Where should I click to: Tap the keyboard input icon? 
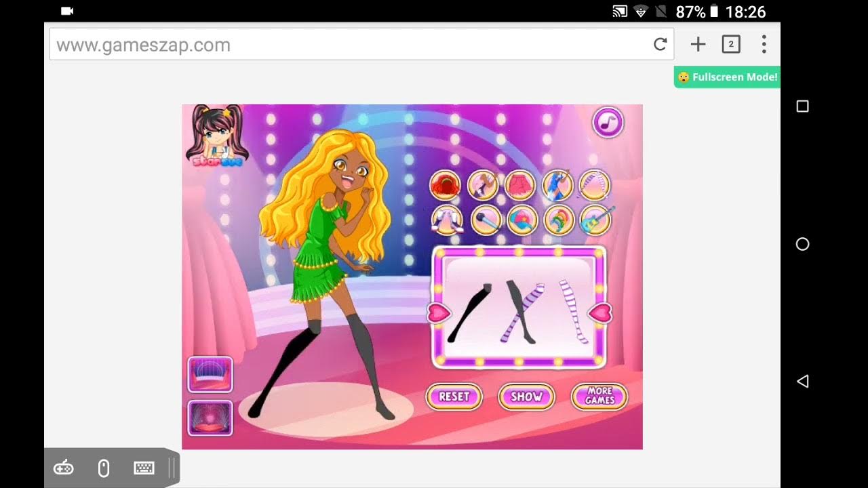pyautogui.click(x=144, y=468)
